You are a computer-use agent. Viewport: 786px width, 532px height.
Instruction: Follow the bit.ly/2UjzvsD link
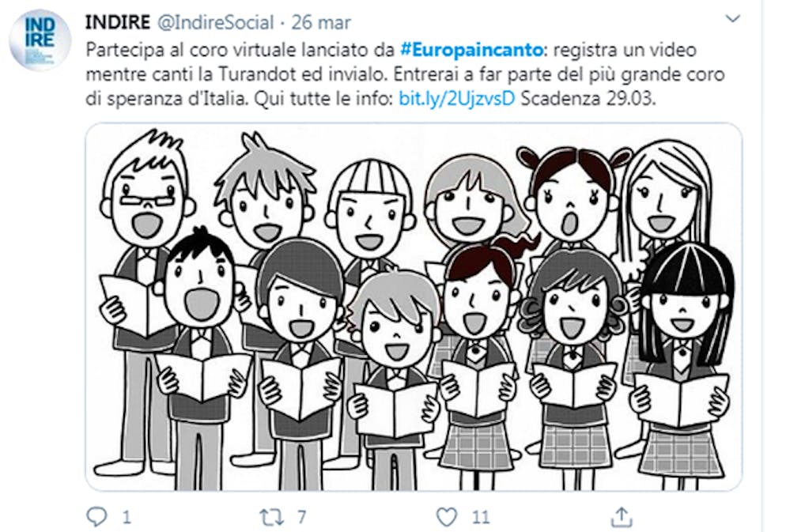tap(457, 99)
